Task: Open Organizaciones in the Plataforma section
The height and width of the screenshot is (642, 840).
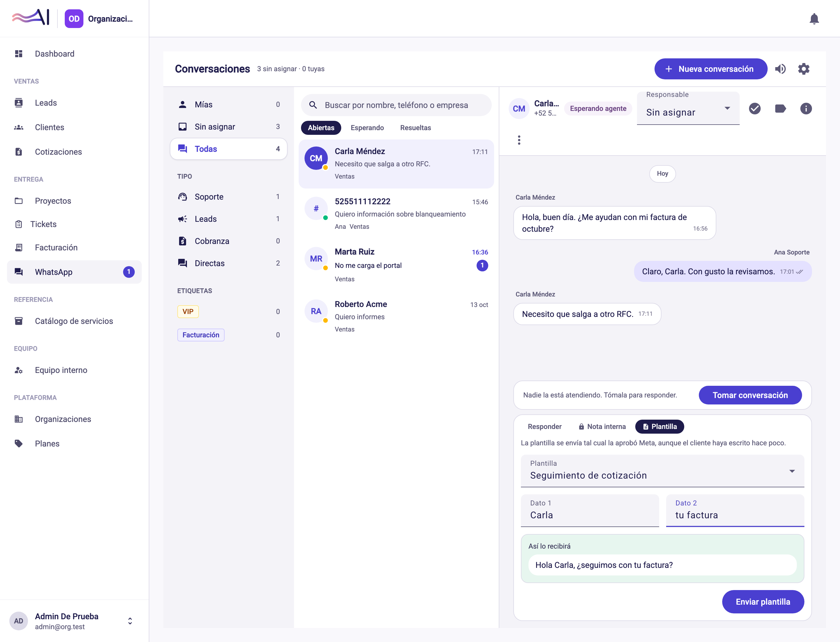Action: pos(74,419)
